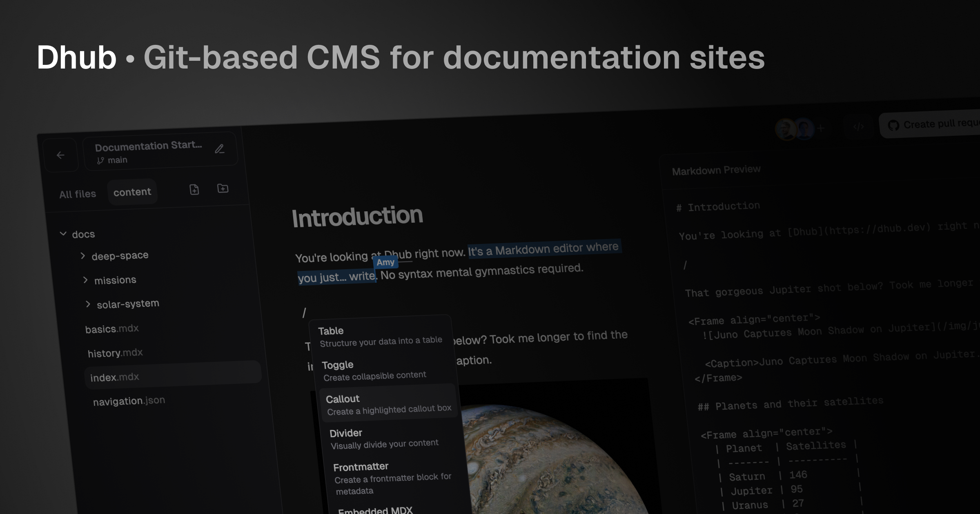Click the add collaborator plus icon
This screenshot has width=980, height=514.
(x=822, y=128)
